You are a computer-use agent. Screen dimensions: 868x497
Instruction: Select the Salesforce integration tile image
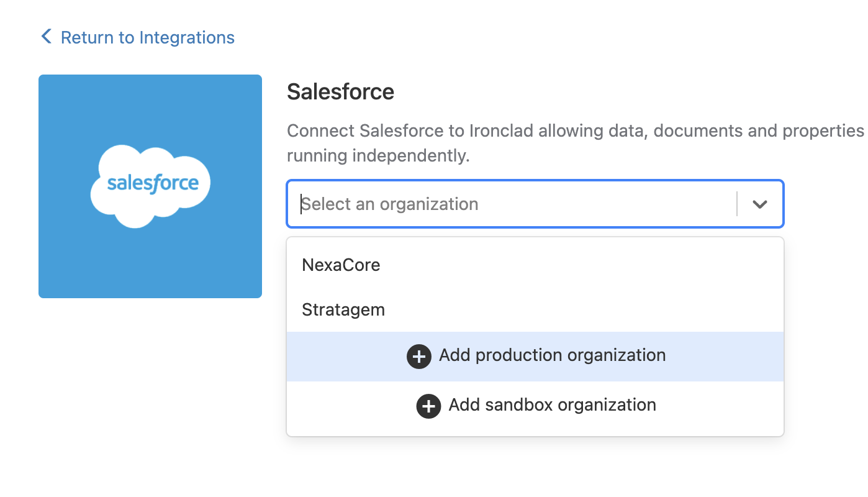pyautogui.click(x=150, y=185)
